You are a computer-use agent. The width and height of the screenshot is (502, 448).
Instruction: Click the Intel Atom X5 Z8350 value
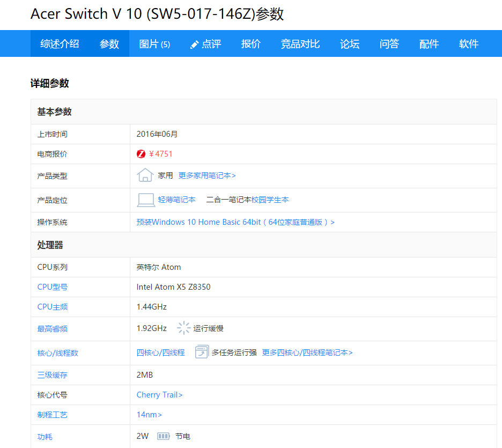(x=174, y=287)
